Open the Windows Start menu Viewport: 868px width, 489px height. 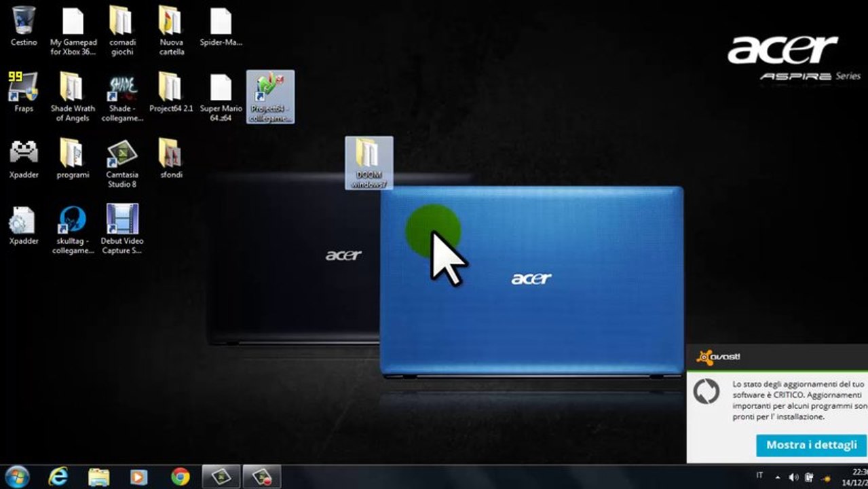click(17, 477)
